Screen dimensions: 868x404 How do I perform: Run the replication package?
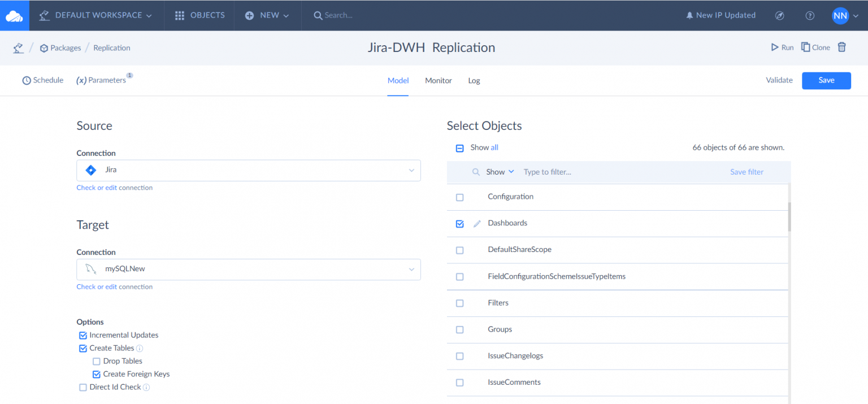click(x=782, y=47)
